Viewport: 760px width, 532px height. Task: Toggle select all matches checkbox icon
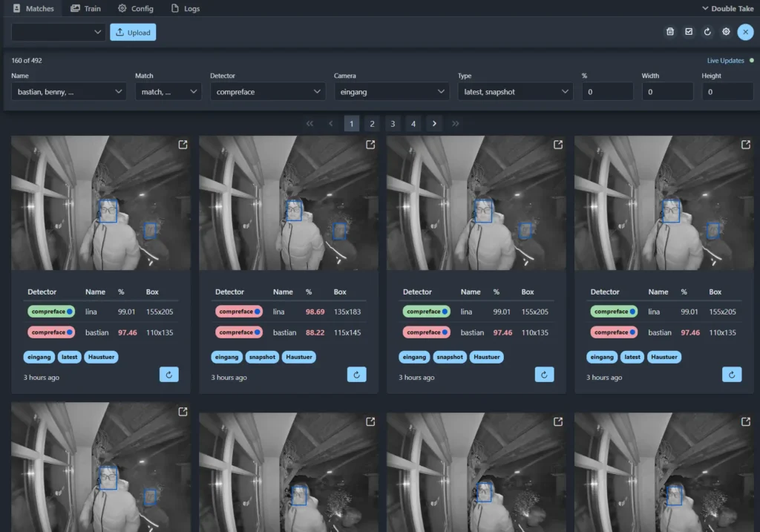point(689,32)
